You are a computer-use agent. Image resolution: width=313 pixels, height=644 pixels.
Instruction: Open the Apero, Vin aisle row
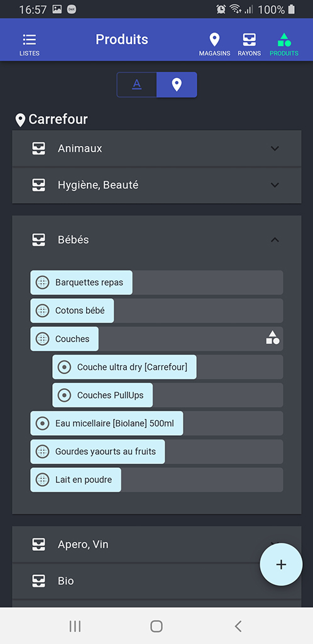pyautogui.click(x=156, y=544)
